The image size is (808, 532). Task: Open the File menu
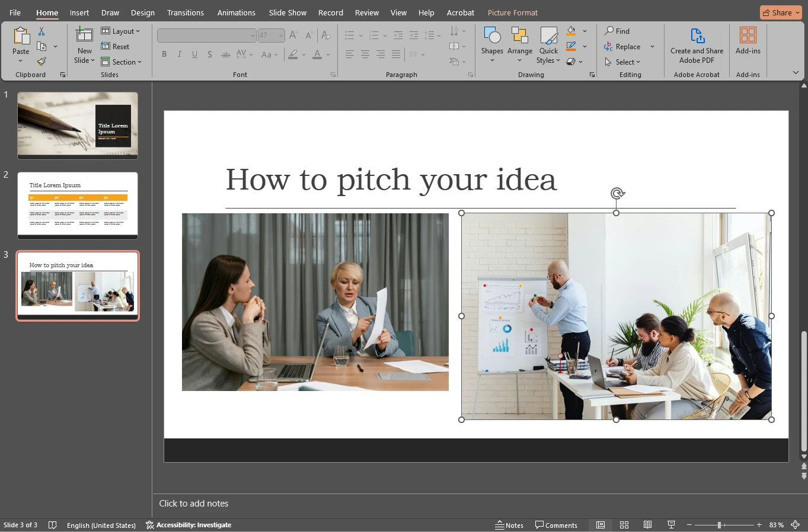point(15,12)
